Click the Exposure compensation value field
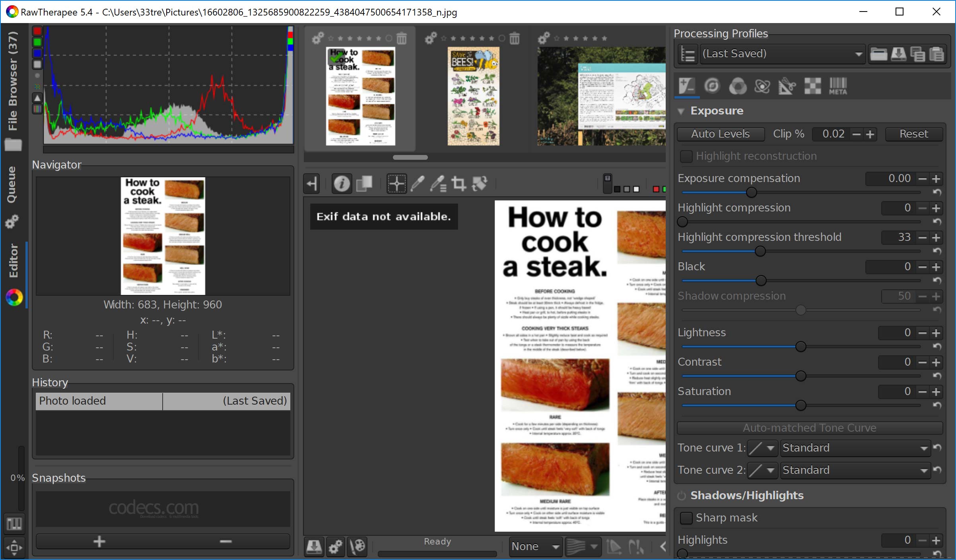956x560 pixels. click(890, 178)
